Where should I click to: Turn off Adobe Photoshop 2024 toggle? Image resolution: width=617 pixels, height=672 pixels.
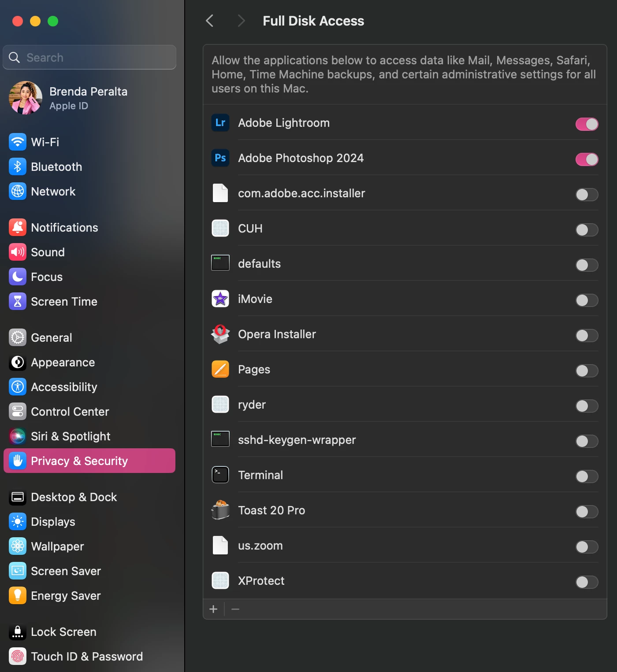click(587, 159)
